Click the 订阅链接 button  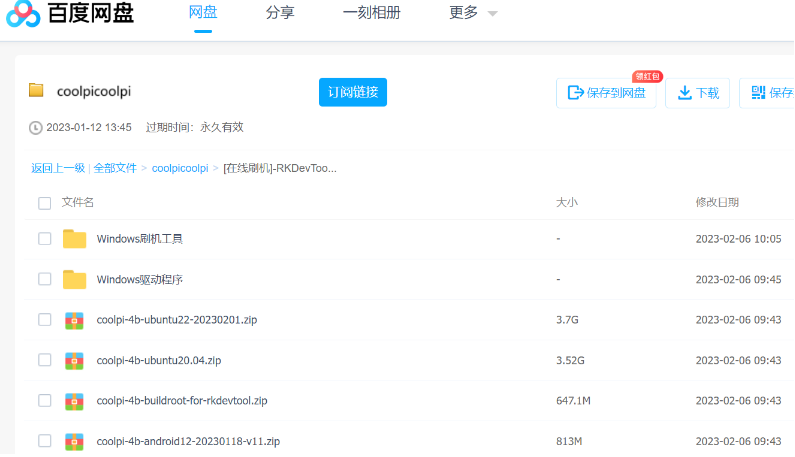(353, 92)
